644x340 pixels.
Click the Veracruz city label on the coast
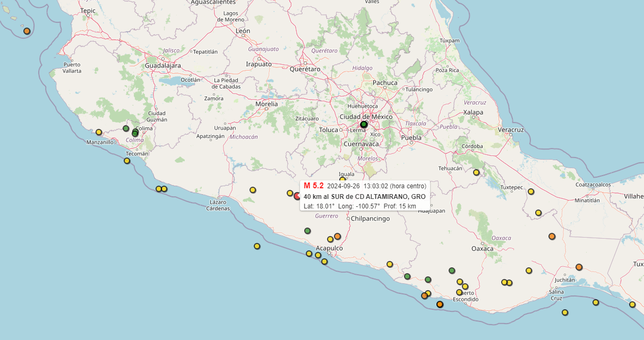[511, 129]
